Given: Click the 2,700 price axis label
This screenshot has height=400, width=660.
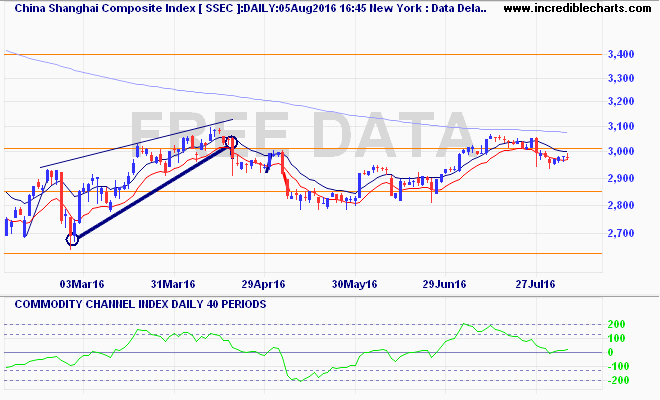Looking at the screenshot, I should coord(626,233).
